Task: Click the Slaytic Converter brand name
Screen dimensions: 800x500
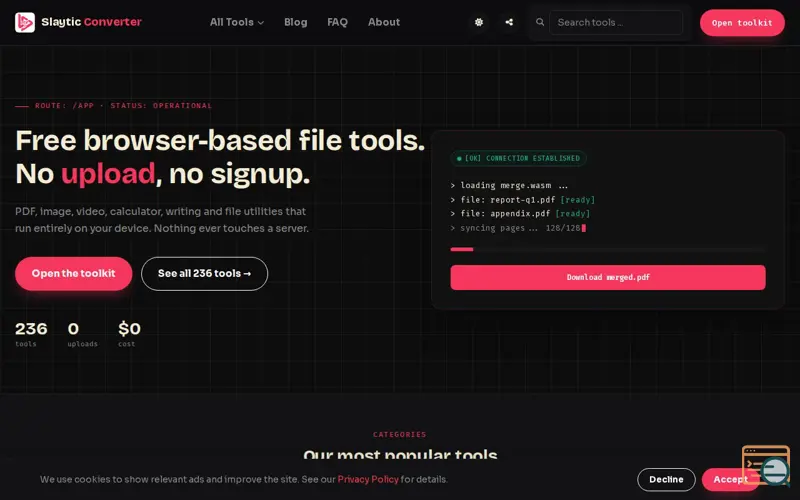Action: point(91,22)
